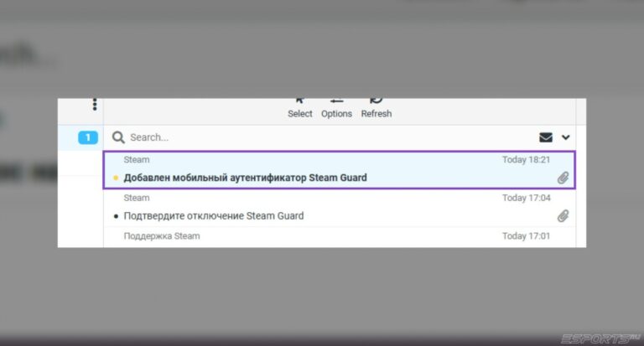Open email "Подтвердите отключение Steam Guard"

coord(214,216)
